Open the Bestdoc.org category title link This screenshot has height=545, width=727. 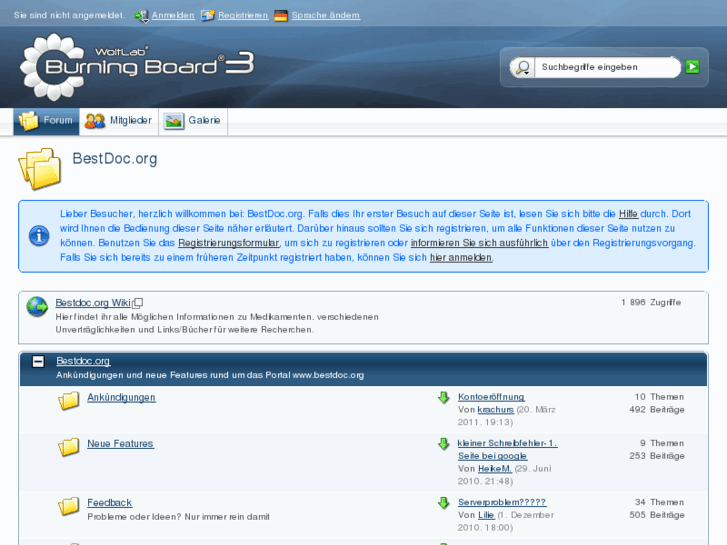click(x=83, y=361)
